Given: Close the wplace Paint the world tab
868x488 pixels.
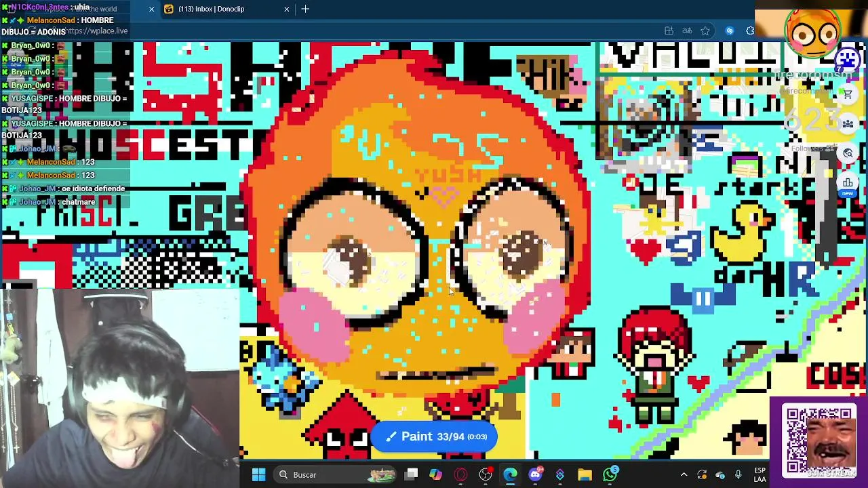Looking at the screenshot, I should pyautogui.click(x=151, y=9).
